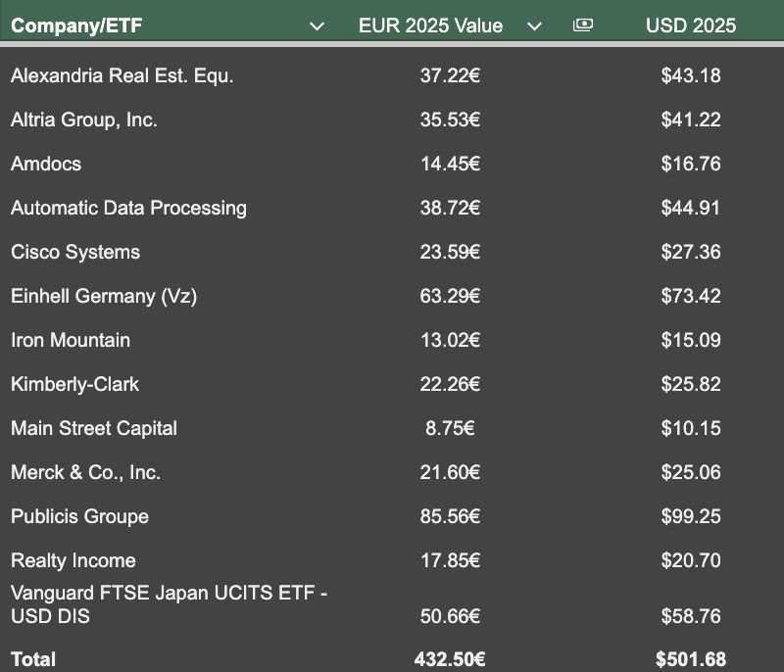Expand the EUR 2025 Value filter chevron
This screenshot has width=784, height=672.
tap(534, 26)
